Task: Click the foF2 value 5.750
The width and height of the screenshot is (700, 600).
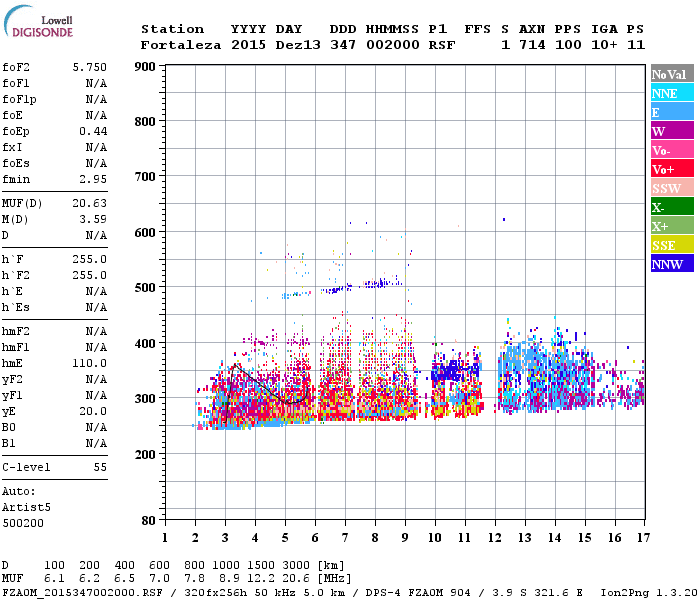Action: 90,67
